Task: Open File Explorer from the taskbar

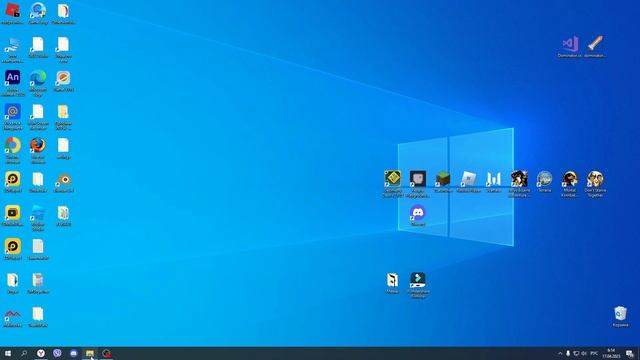Action: [90, 353]
